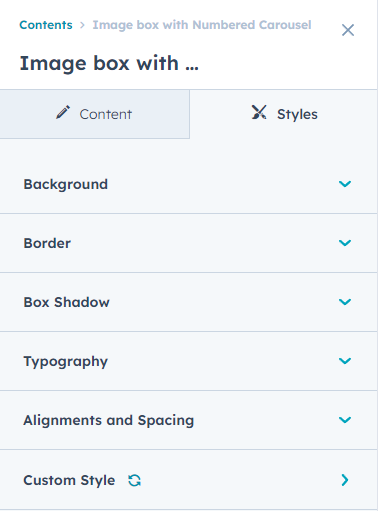
Task: Click the pencil icon on Content tab
Action: click(x=63, y=112)
